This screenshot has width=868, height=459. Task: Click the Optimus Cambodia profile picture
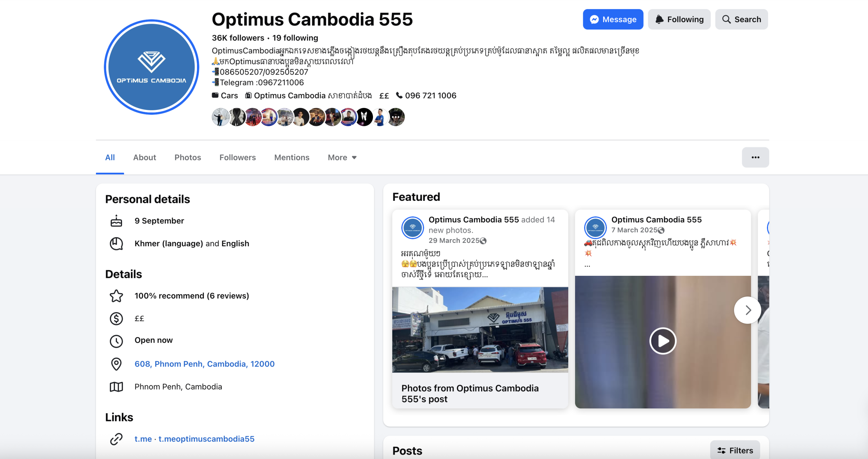[x=152, y=67]
